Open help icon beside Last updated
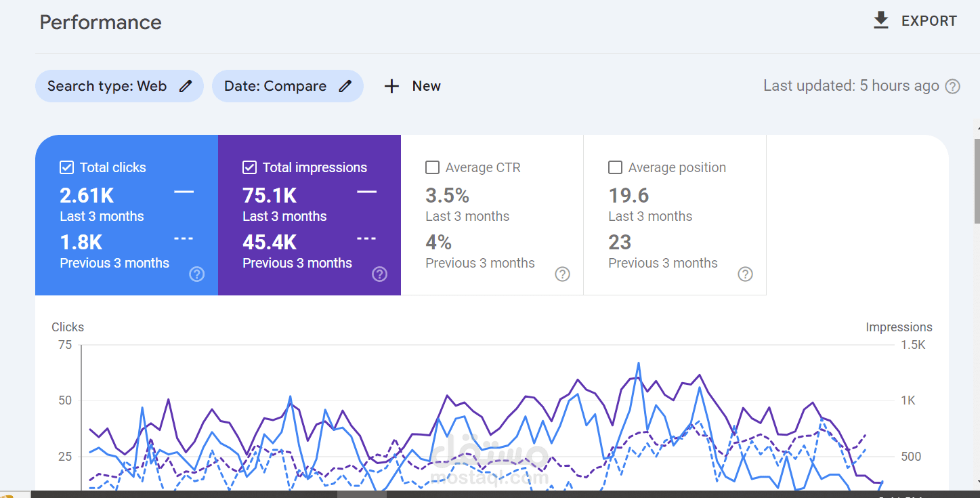The width and height of the screenshot is (980, 498). point(952,86)
